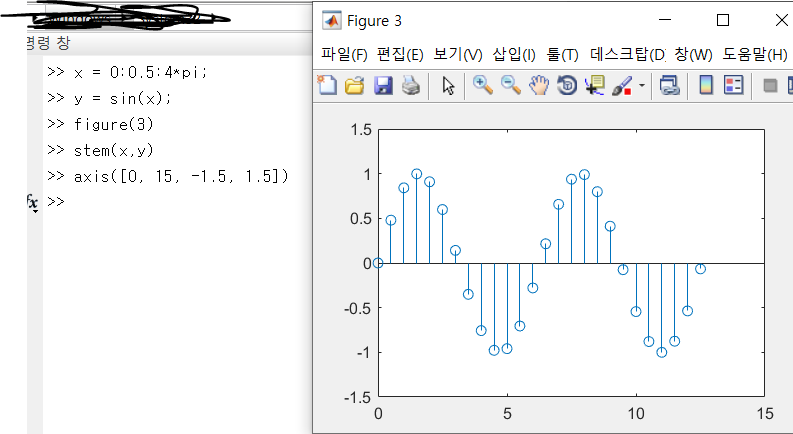Select the Brush data tool
The width and height of the screenshot is (793, 434).
click(x=622, y=85)
